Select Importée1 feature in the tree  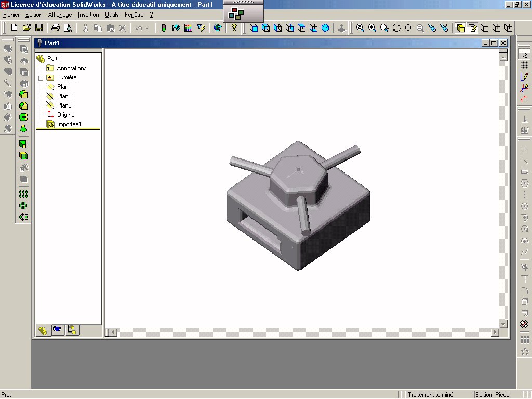[x=69, y=124]
